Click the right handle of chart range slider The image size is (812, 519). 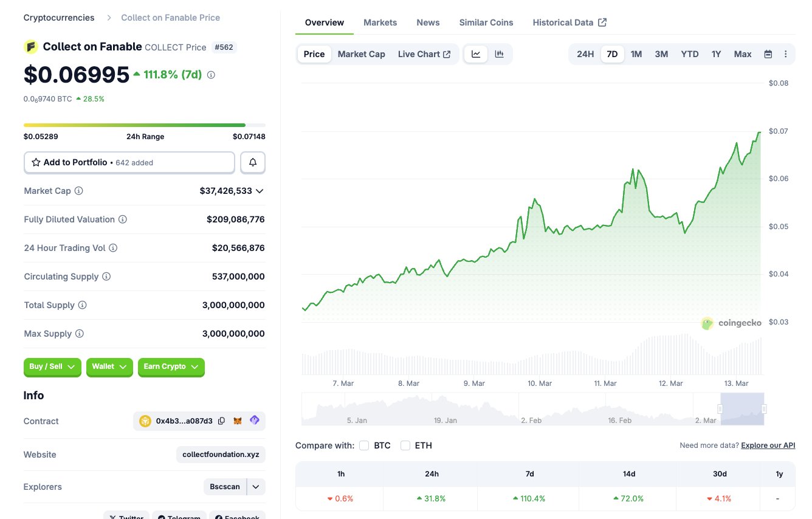point(764,409)
